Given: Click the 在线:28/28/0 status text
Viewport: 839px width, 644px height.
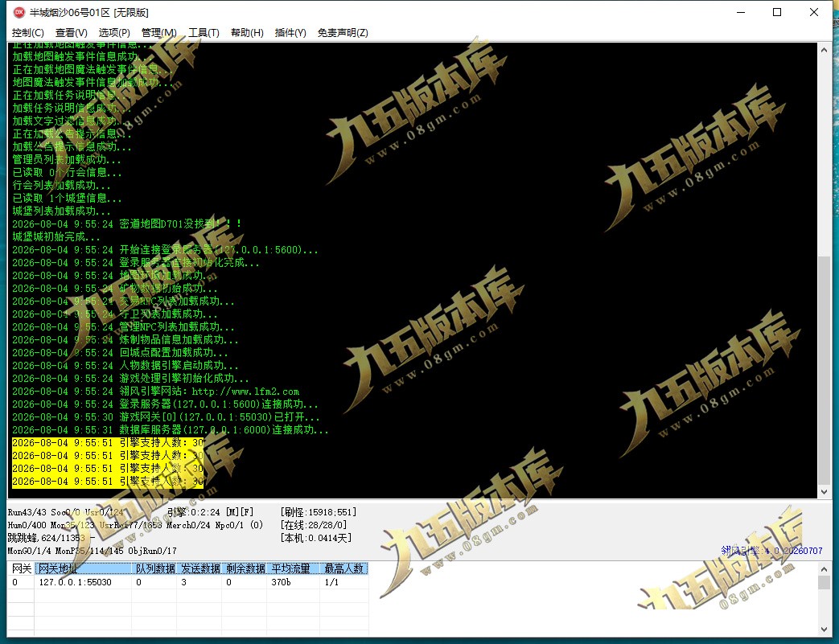Looking at the screenshot, I should tap(314, 525).
